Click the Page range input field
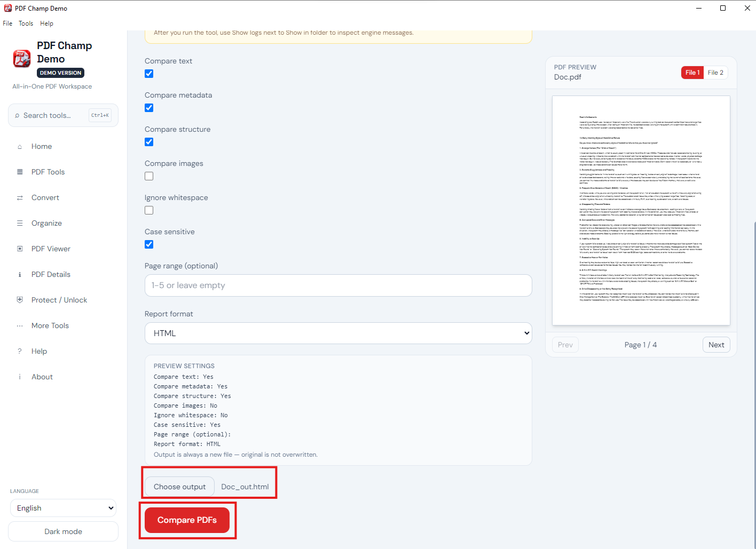Image resolution: width=756 pixels, height=549 pixels. click(x=338, y=285)
